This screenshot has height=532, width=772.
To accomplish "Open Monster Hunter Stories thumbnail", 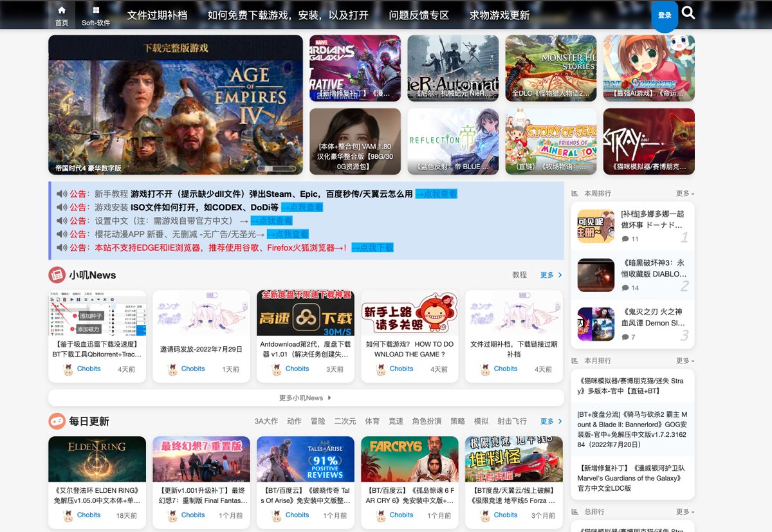I will (x=551, y=68).
